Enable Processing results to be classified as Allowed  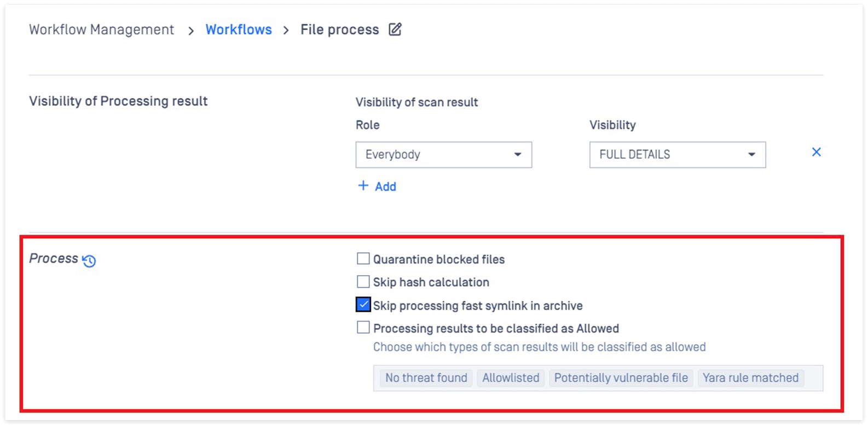[x=363, y=328]
